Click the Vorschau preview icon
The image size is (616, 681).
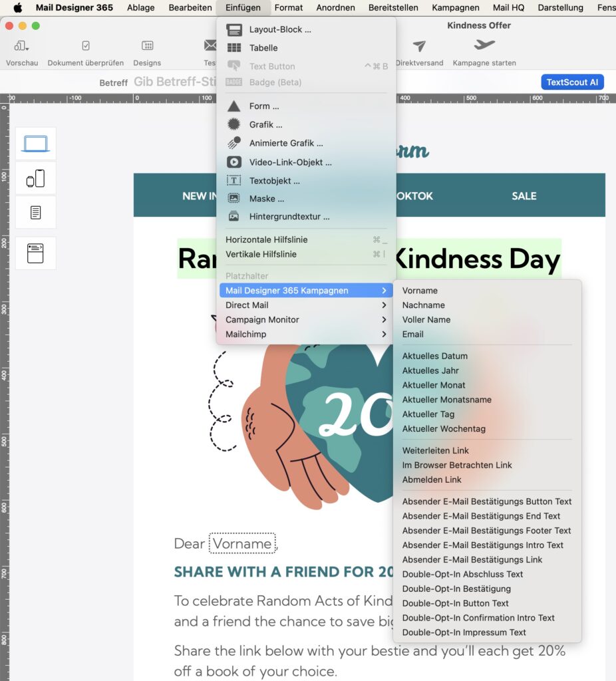[21, 46]
